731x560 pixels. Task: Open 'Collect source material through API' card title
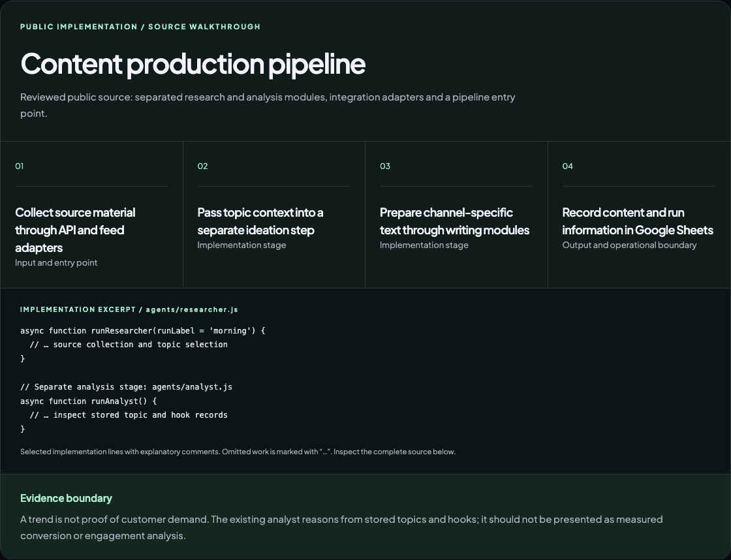pos(75,230)
